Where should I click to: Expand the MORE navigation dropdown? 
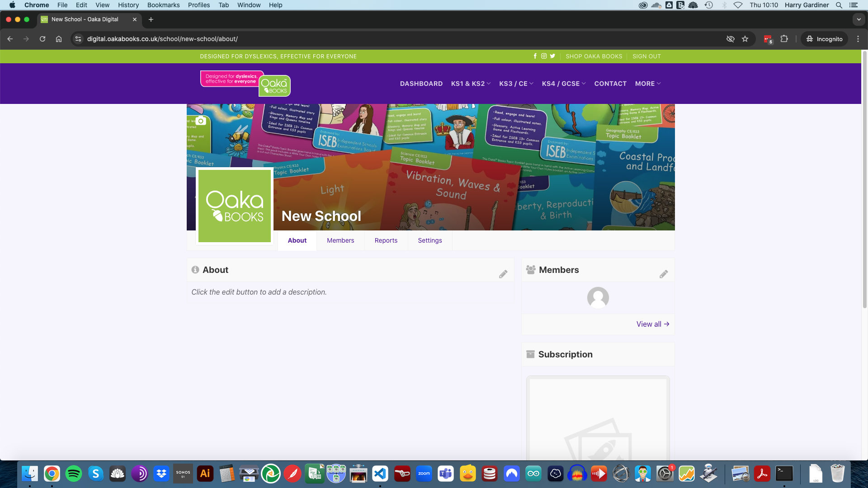[x=648, y=84]
